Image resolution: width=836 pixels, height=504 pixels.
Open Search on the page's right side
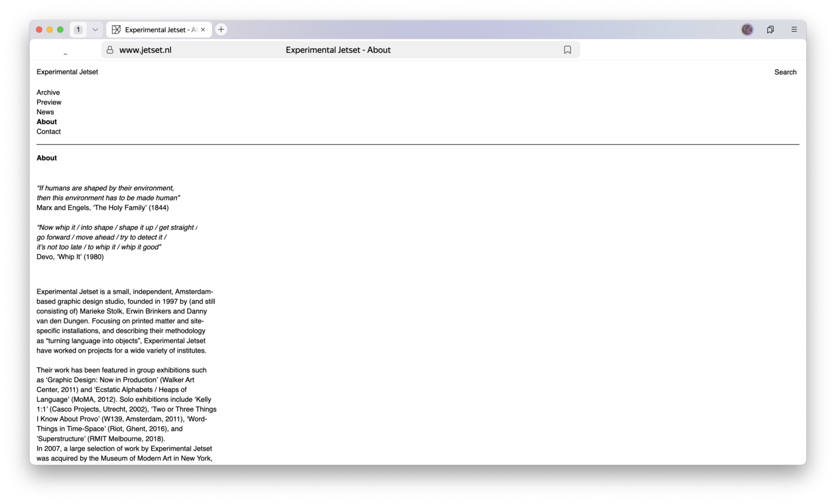tap(785, 72)
